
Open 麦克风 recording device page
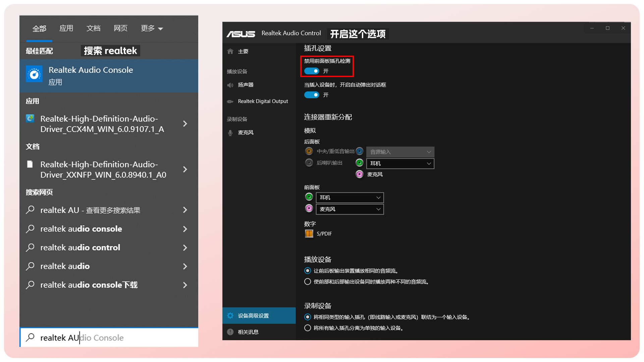[259, 133]
